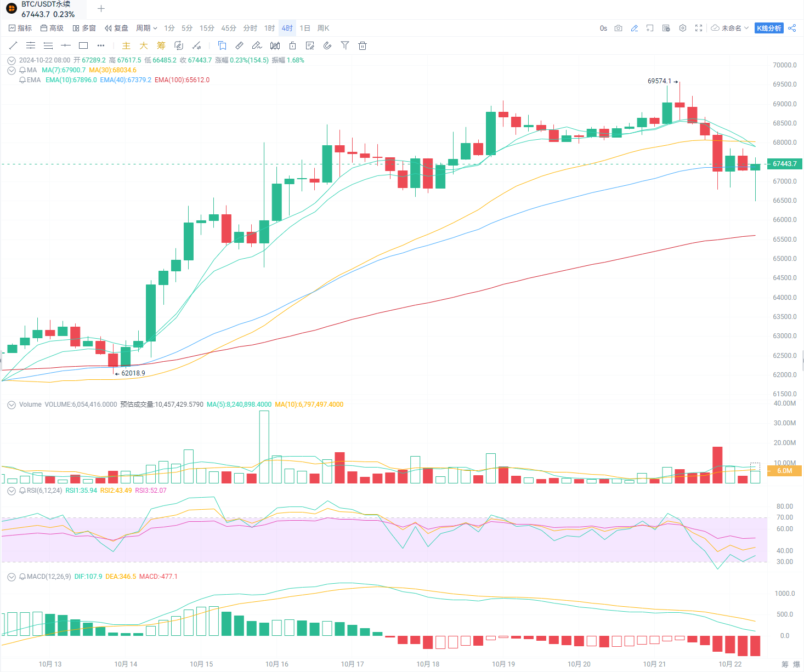Click the note edit icon

pyautogui.click(x=310, y=45)
